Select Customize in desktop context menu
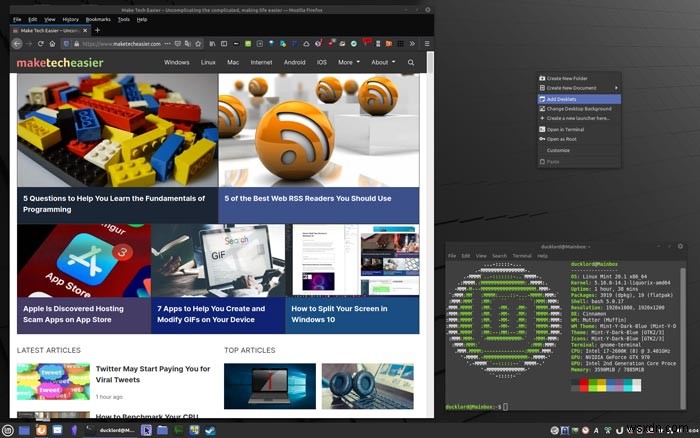This screenshot has height=438, width=700. tap(579, 150)
